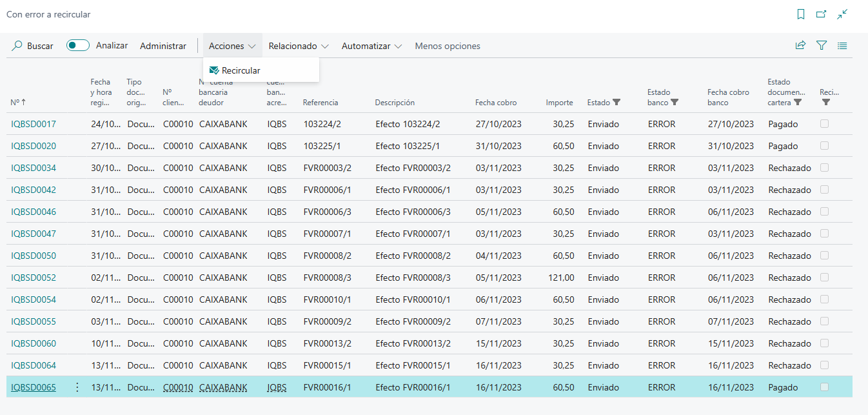
Task: Check the Reci checkbox on row IQBSD0065
Action: pyautogui.click(x=825, y=387)
